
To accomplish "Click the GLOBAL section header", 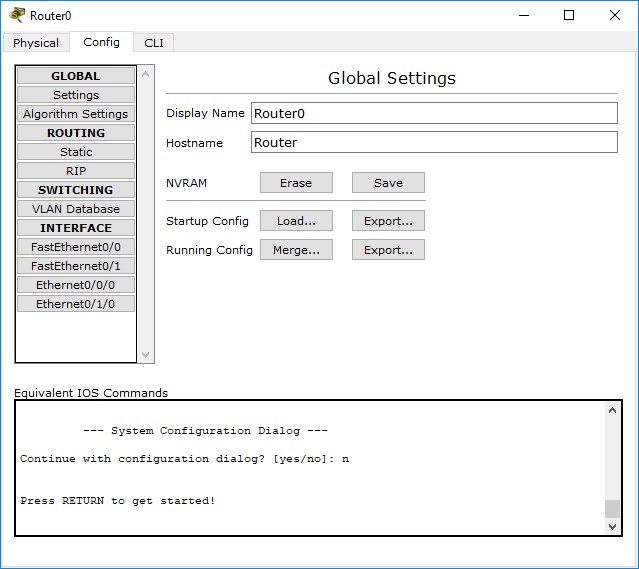I will pos(76,76).
